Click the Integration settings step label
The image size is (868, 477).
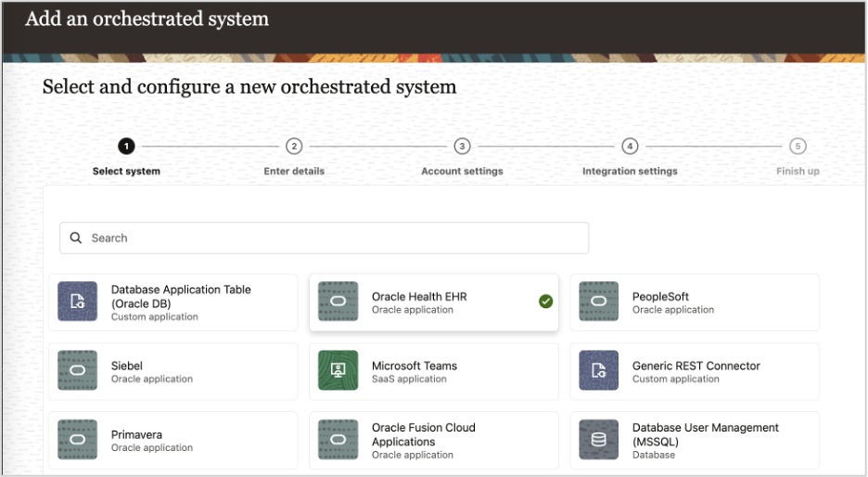point(630,171)
